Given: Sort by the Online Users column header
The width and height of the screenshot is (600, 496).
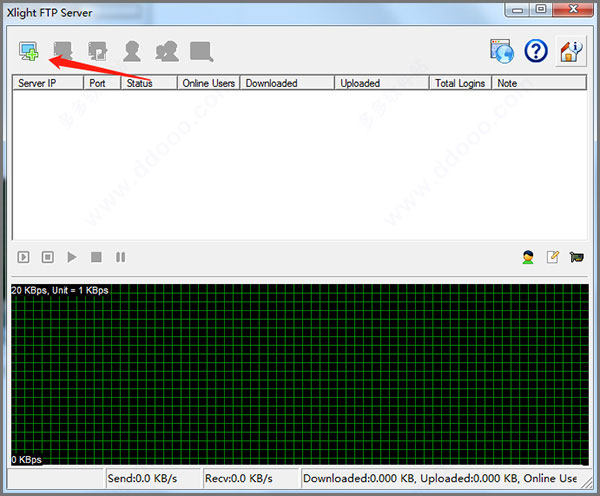Looking at the screenshot, I should click(209, 83).
